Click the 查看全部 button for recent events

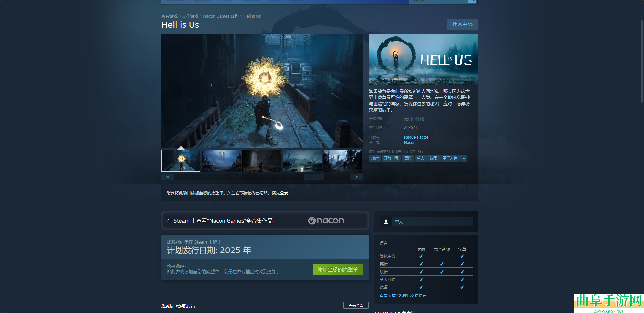click(x=356, y=305)
